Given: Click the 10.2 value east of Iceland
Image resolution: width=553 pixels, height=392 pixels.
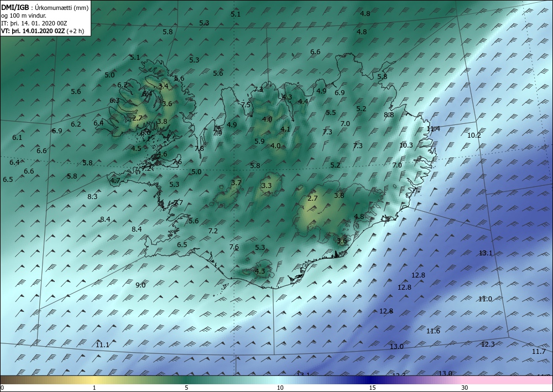Looking at the screenshot, I should 474,135.
